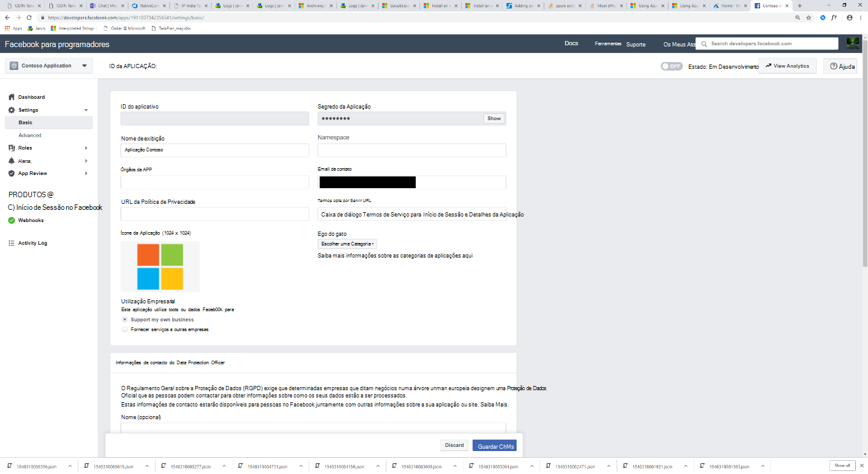The width and height of the screenshot is (868, 474).
Task: Click the search magnifier icon in header
Action: [x=703, y=43]
